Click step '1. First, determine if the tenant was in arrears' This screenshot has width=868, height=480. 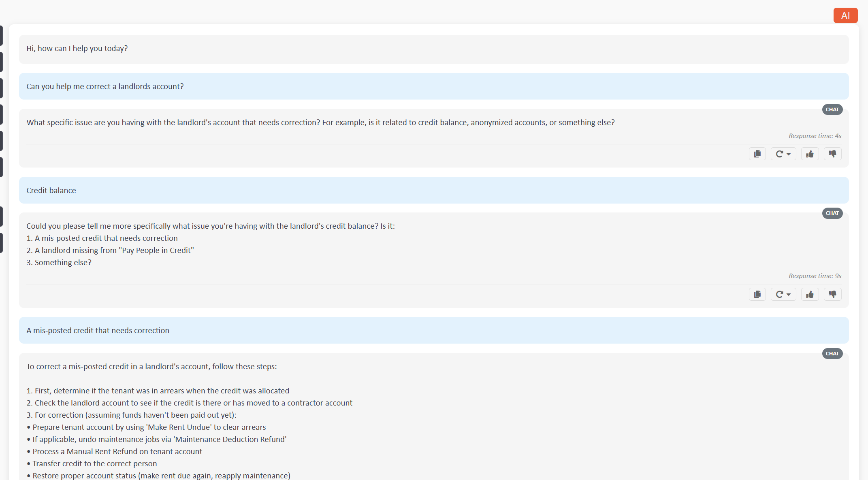(x=158, y=391)
